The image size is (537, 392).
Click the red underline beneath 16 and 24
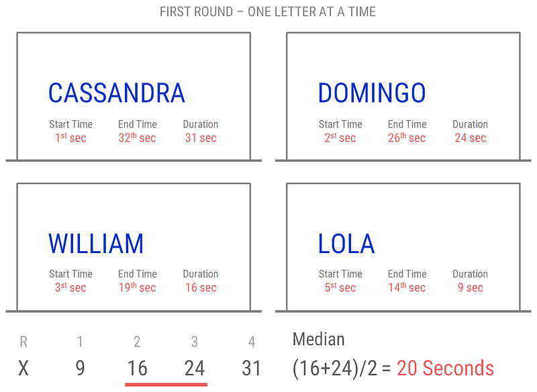pyautogui.click(x=166, y=385)
